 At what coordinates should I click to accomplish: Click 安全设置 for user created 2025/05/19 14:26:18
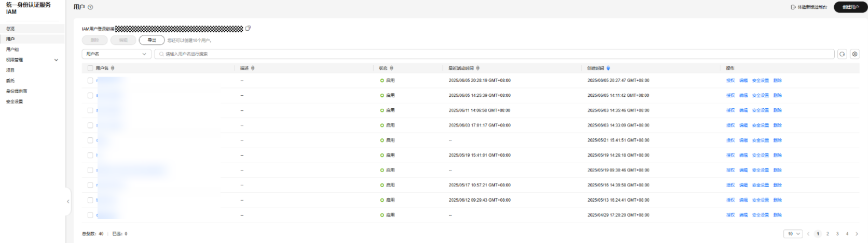coord(761,155)
